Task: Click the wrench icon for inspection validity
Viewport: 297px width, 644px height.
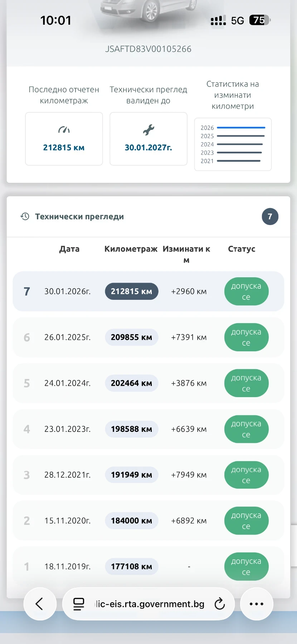Action: tap(148, 130)
